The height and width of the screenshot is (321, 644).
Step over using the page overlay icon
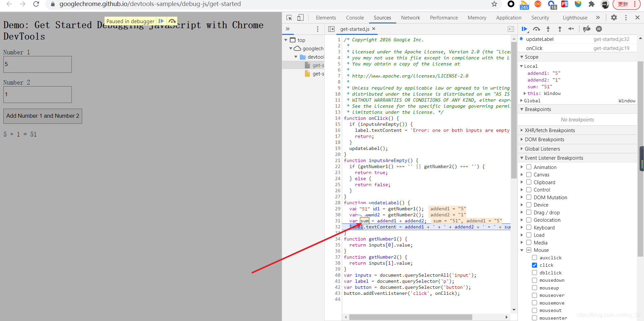(x=172, y=21)
